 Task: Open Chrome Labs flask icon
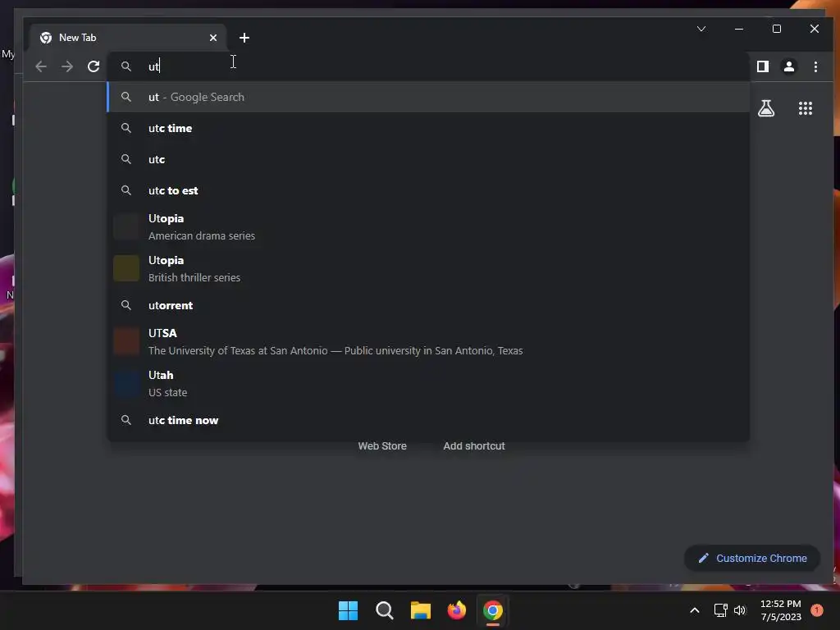click(x=766, y=108)
